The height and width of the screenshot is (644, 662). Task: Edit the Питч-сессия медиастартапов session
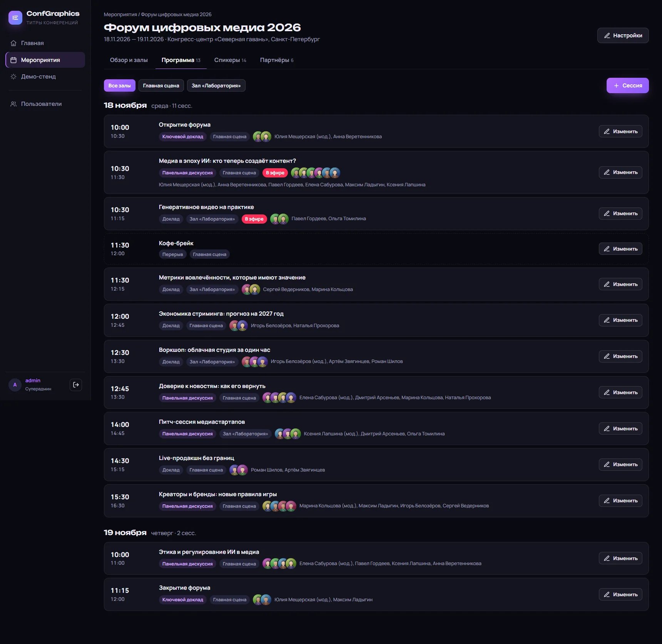click(620, 428)
